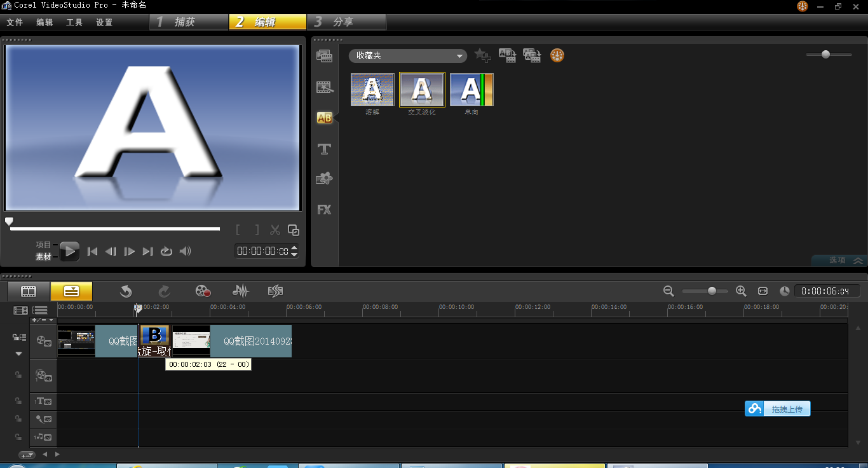
Task: Add transition to favorites star icon
Action: (483, 56)
